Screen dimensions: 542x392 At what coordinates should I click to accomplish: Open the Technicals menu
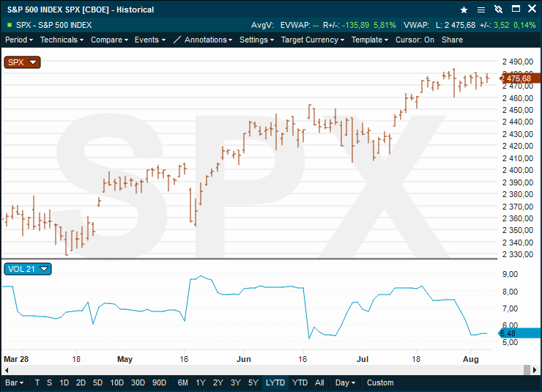[x=62, y=40]
